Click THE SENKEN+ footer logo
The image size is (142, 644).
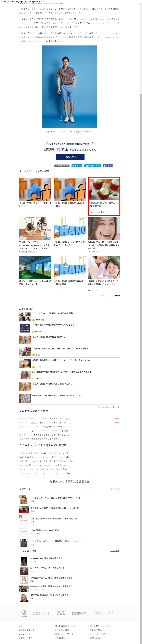coord(103,613)
